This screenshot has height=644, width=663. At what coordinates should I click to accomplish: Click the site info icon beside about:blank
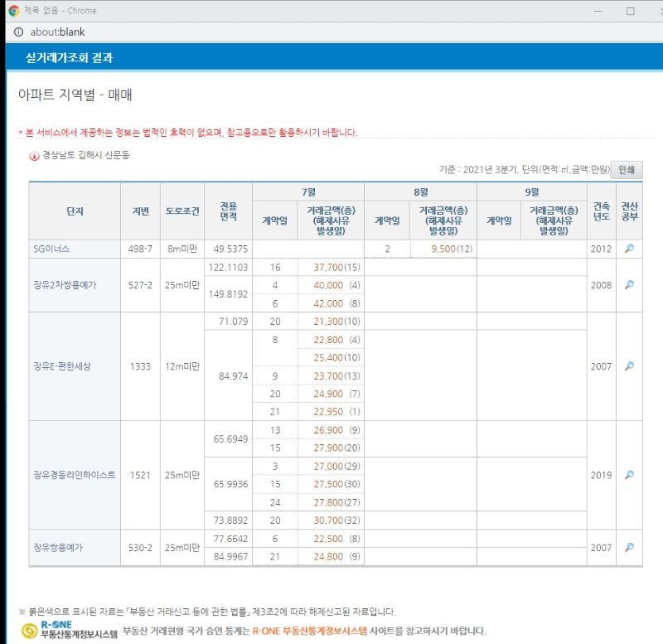18,32
